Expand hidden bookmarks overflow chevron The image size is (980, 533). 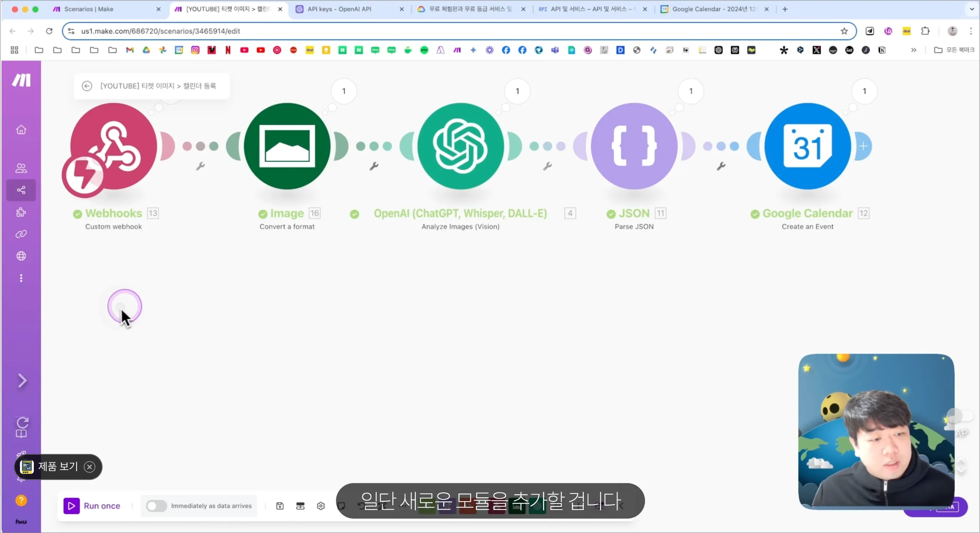point(914,50)
